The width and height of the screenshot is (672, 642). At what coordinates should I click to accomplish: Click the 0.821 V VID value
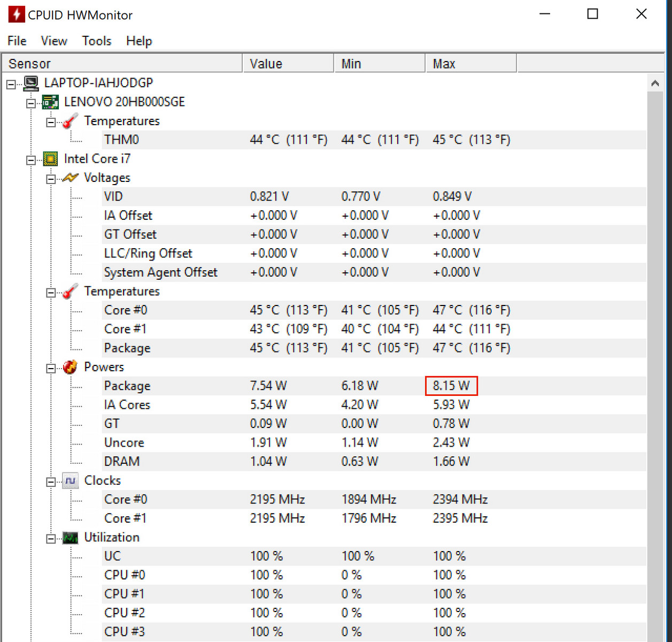(x=269, y=196)
